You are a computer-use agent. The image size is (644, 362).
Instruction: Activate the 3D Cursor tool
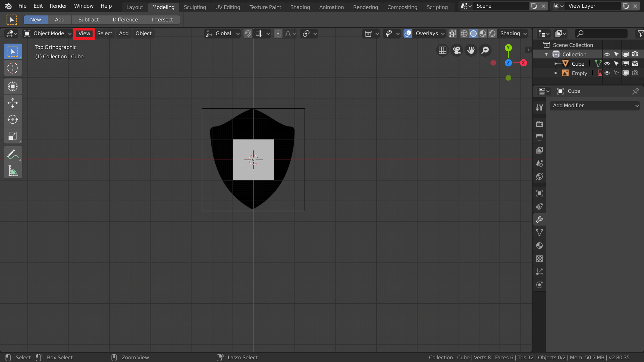click(x=13, y=68)
